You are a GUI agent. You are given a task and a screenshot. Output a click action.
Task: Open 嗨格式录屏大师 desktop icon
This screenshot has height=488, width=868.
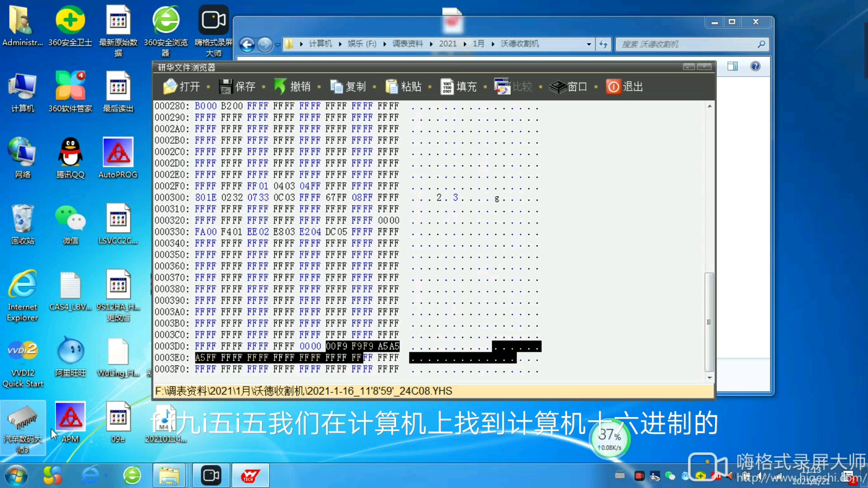(213, 31)
